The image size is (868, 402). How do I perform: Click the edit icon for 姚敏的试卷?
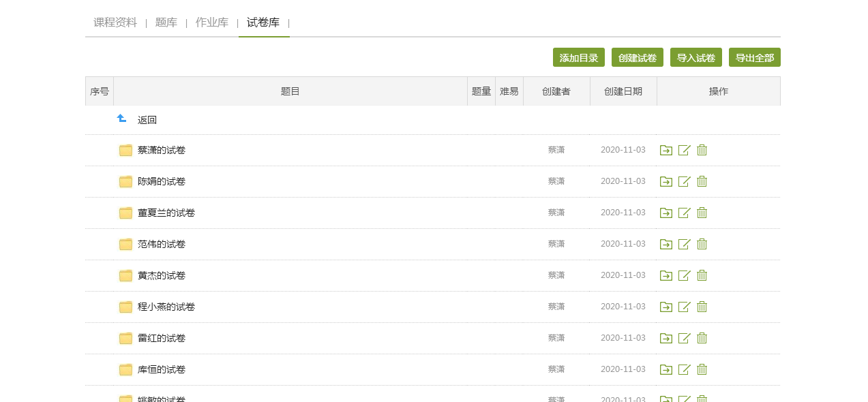[684, 399]
